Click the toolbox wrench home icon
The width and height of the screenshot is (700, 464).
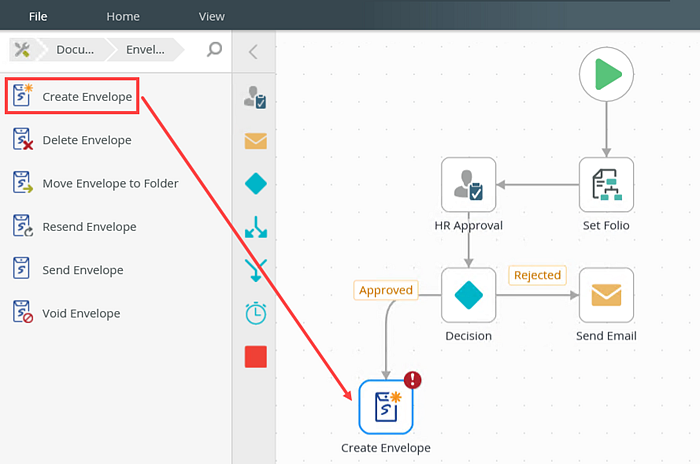click(x=23, y=50)
